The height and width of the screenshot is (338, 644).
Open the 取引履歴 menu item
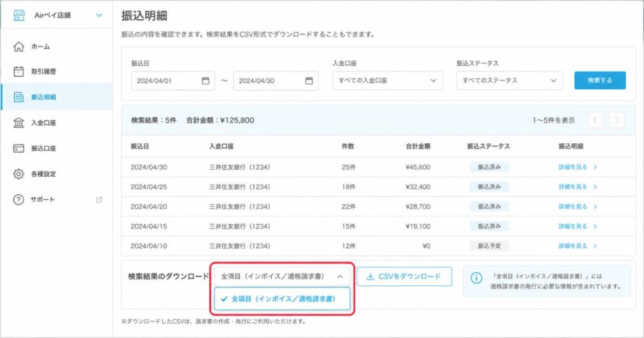pyautogui.click(x=57, y=72)
